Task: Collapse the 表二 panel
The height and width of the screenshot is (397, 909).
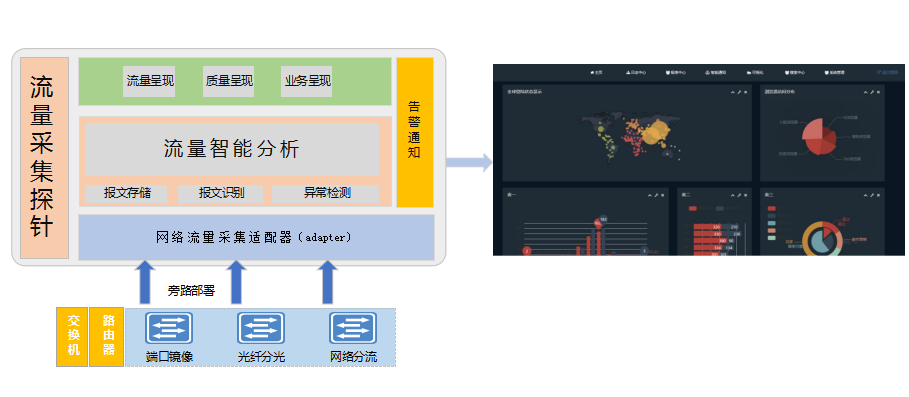Action: pos(732,195)
